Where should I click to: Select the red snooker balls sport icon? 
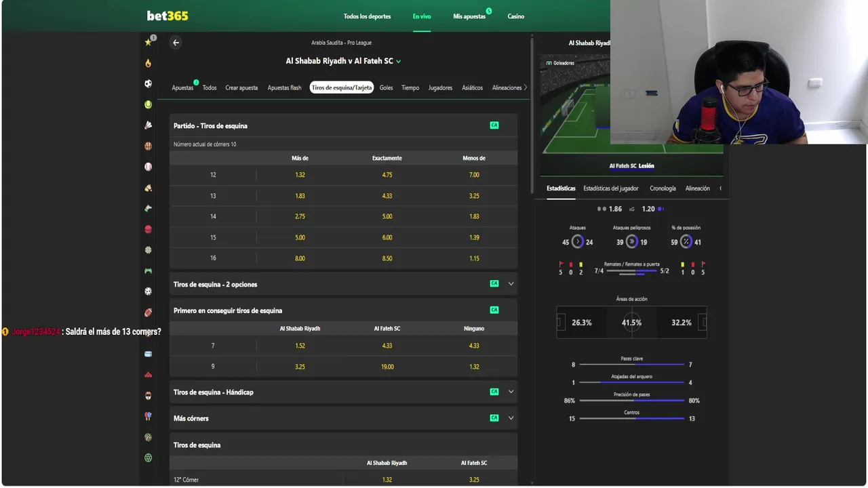coord(148,374)
